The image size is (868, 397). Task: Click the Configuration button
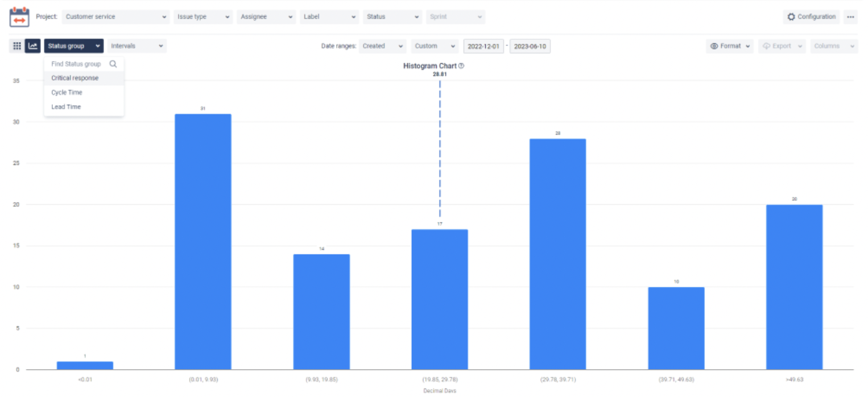pos(811,16)
